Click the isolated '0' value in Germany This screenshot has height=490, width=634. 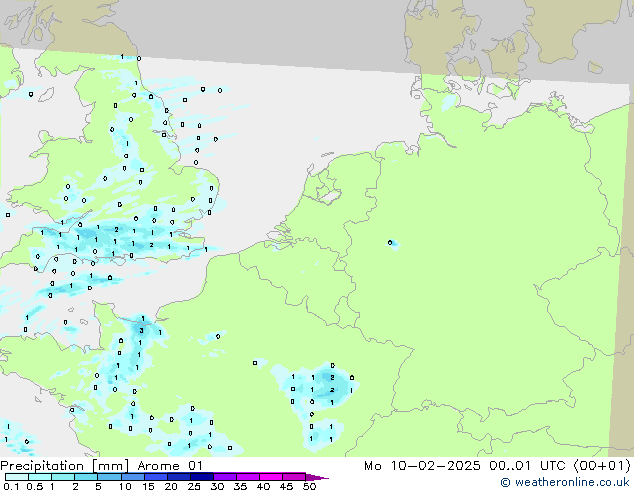tap(390, 243)
